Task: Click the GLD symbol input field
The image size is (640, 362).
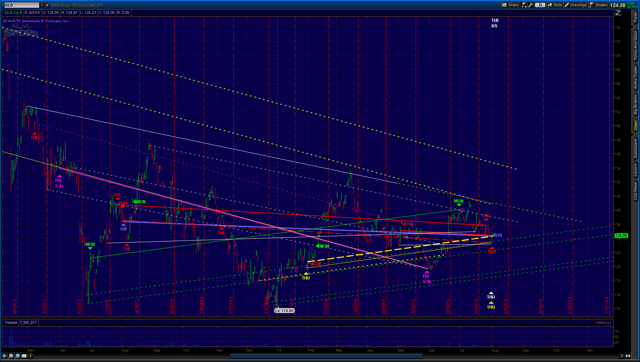Action: 22,5
